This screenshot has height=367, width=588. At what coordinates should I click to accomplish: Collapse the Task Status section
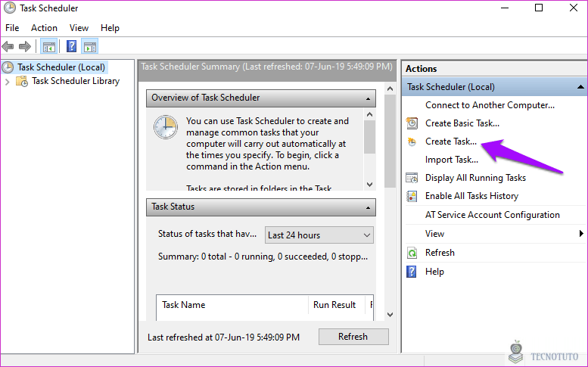click(368, 207)
